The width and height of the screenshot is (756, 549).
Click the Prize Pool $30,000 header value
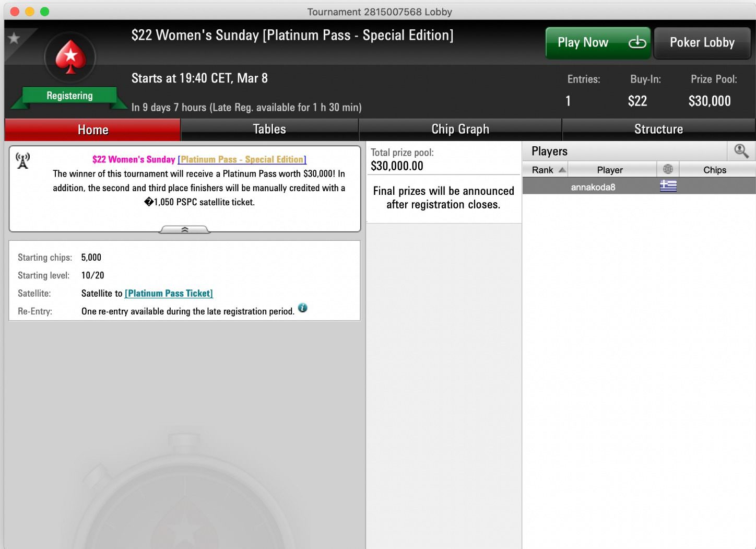pyautogui.click(x=710, y=101)
